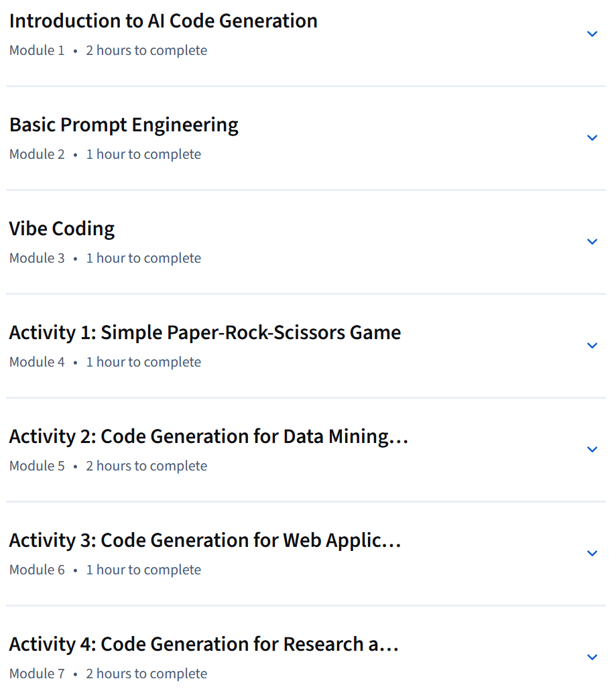Image resolution: width=616 pixels, height=691 pixels.
Task: Open the Basic Prompt Engineering title
Action: (124, 125)
